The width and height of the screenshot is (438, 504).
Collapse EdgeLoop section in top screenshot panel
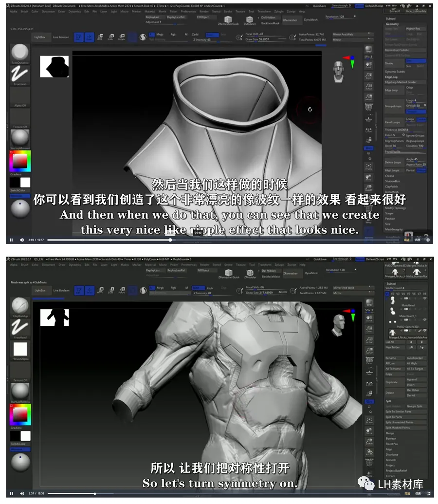[391, 77]
